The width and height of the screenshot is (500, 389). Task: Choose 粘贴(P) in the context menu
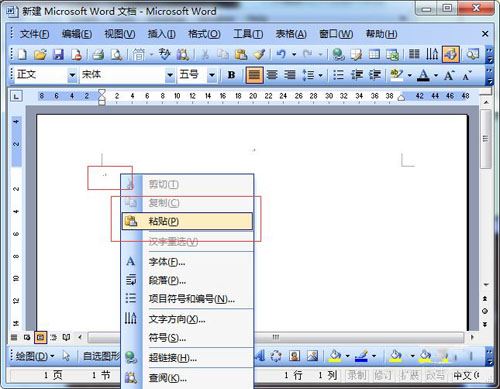pos(187,221)
